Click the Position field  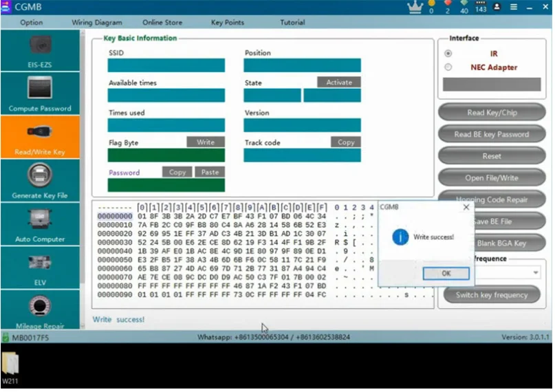(303, 65)
